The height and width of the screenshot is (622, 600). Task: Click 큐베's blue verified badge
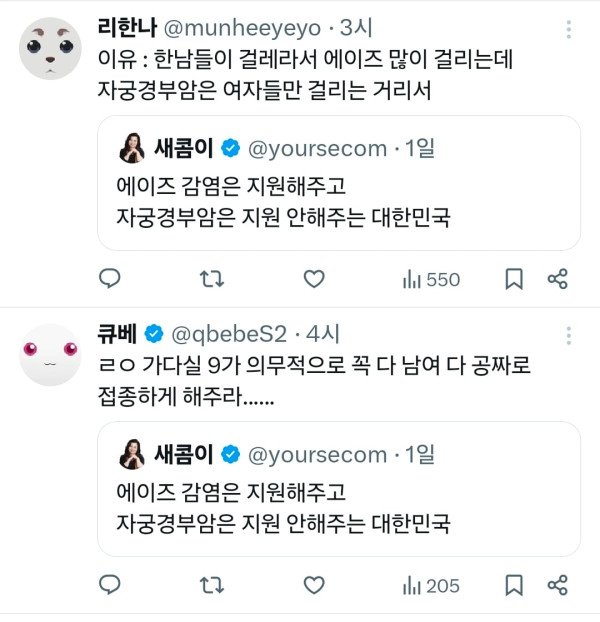154,332
